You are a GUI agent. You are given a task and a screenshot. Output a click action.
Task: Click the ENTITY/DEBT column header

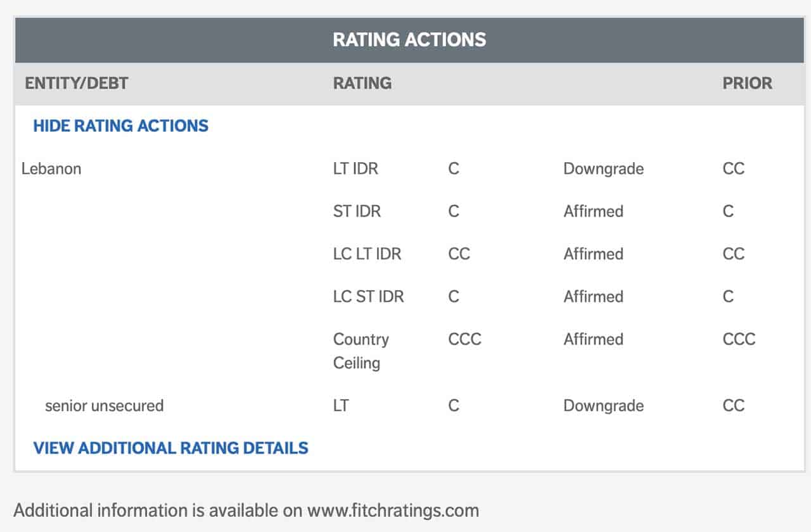point(77,83)
